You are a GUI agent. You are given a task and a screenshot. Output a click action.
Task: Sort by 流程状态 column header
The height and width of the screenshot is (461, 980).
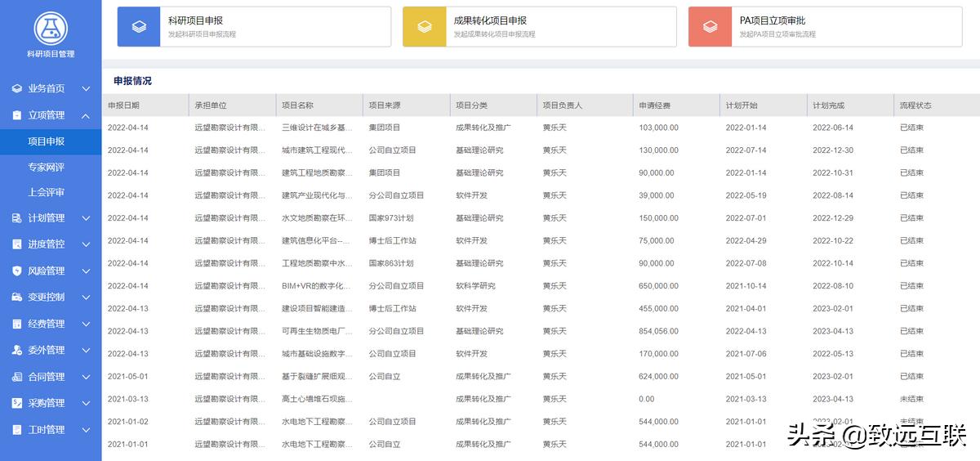915,105
